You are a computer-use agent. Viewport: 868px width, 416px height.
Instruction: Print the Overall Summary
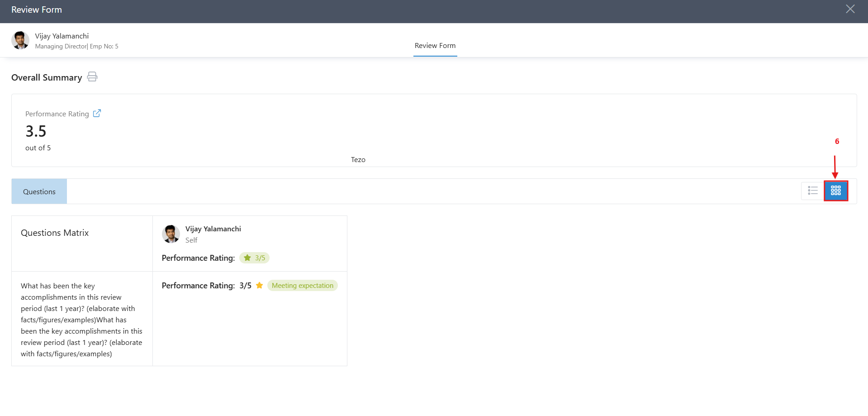(x=92, y=77)
